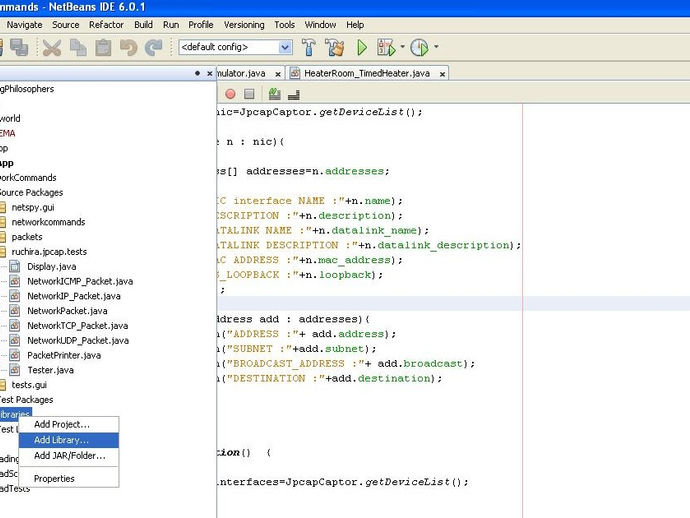Viewport: 690px width, 518px height.
Task: Close the mulator.java editor tab
Action: click(278, 74)
